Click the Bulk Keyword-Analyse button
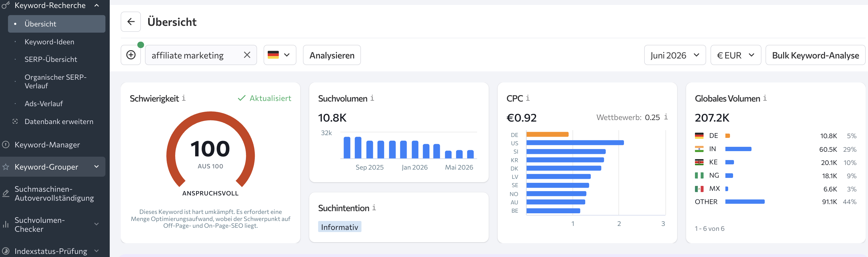This screenshot has width=868, height=257. point(815,55)
